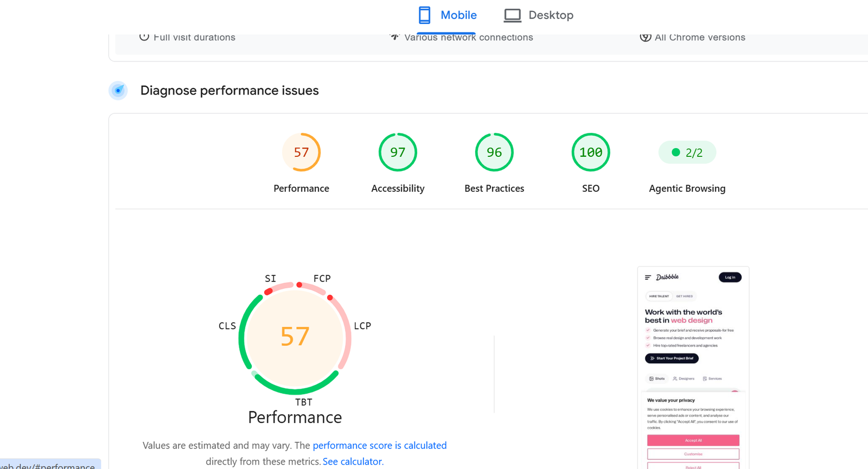The height and width of the screenshot is (469, 868).
Task: Click the Accessibility label
Action: pos(398,188)
